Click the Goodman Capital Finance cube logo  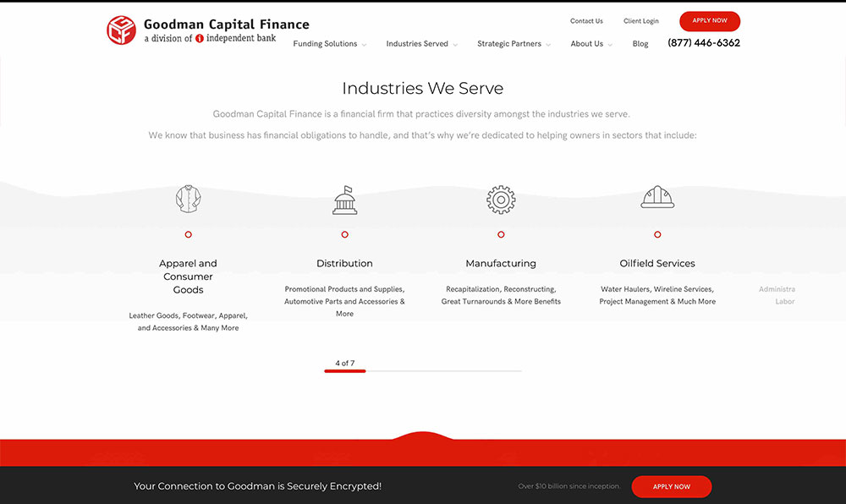[121, 30]
